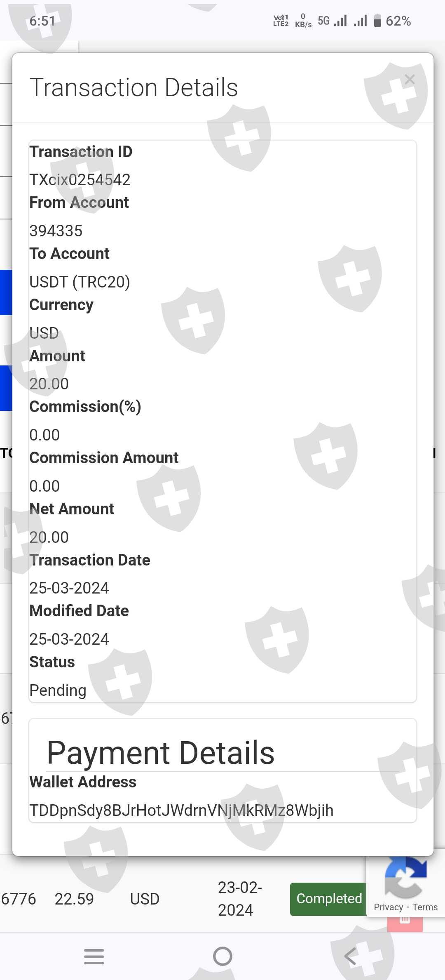
Task: Tap the 23-02-2024 date in table row
Action: 240,898
